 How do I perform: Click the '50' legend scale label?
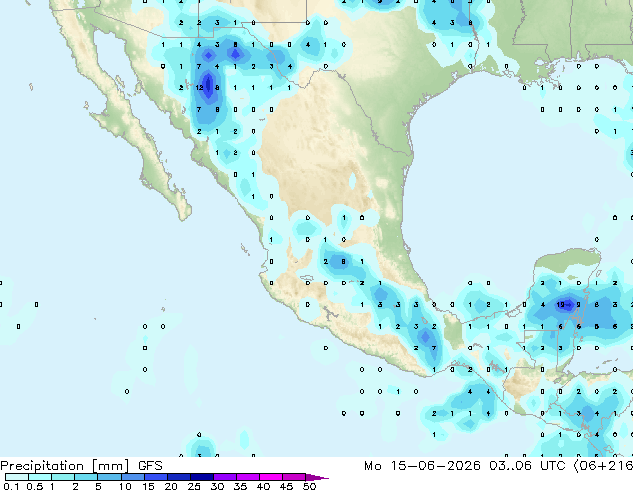309,486
